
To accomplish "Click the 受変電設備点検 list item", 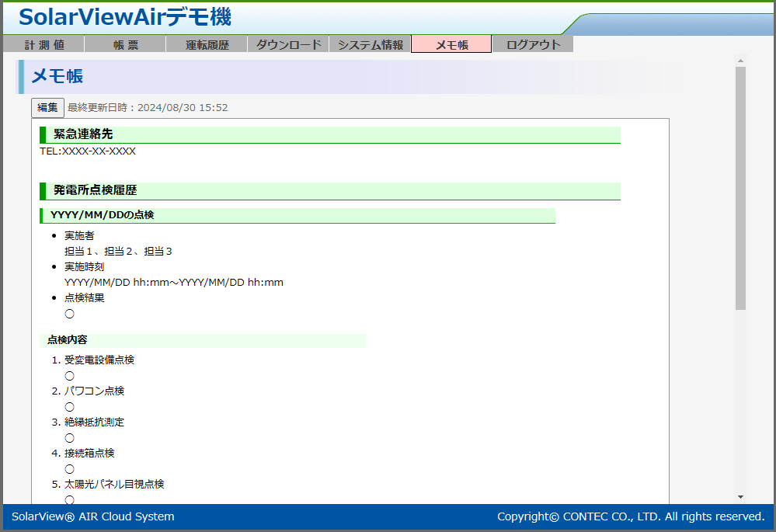I will (99, 360).
